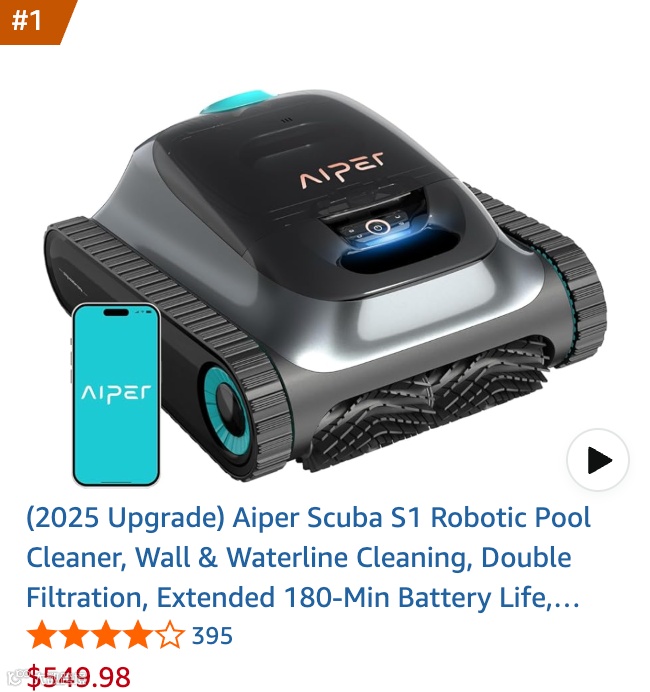Click the Aiper logo on the robot's lid
Image resolution: width=650 pixels, height=692 pixels.
click(x=342, y=170)
